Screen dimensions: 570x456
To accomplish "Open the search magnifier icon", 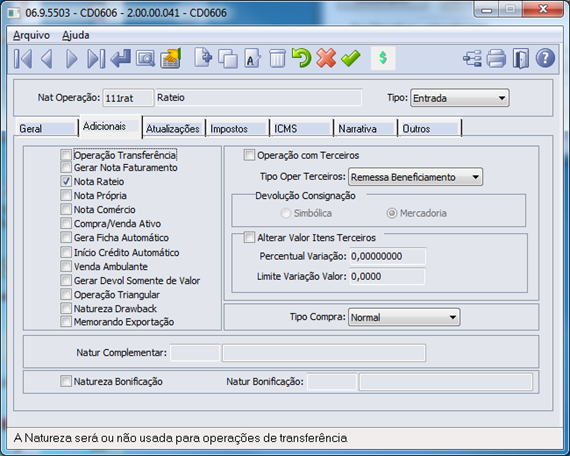I will (145, 59).
